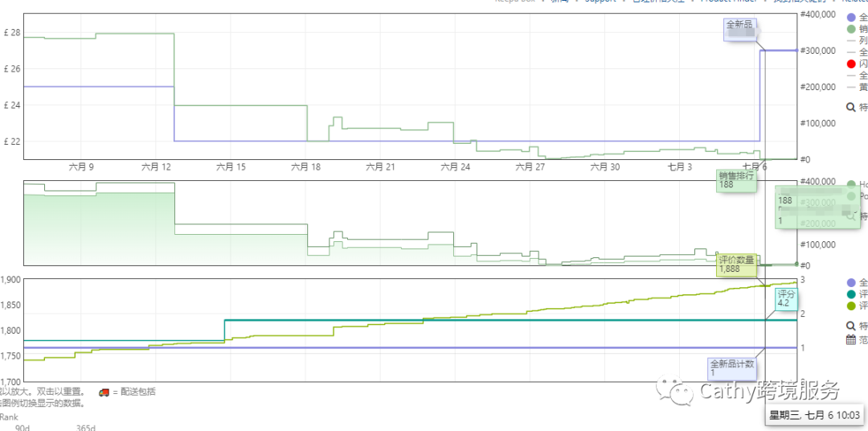
Task: Toggle the purple 全新品 legend dot in the price chart
Action: click(851, 18)
